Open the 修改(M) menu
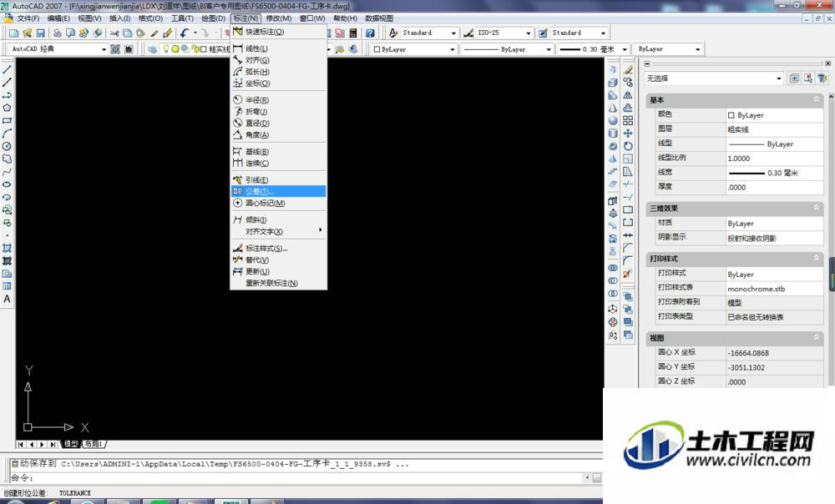This screenshot has width=835, height=504. [279, 18]
